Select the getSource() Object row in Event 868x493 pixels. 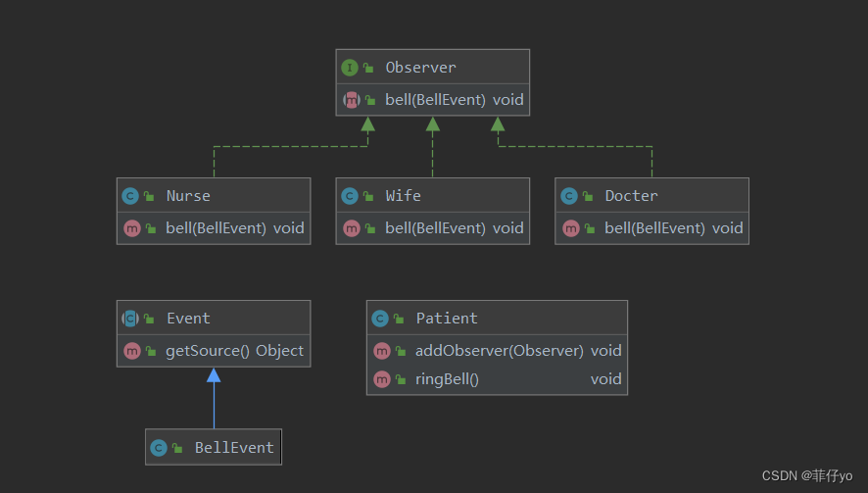(x=214, y=351)
